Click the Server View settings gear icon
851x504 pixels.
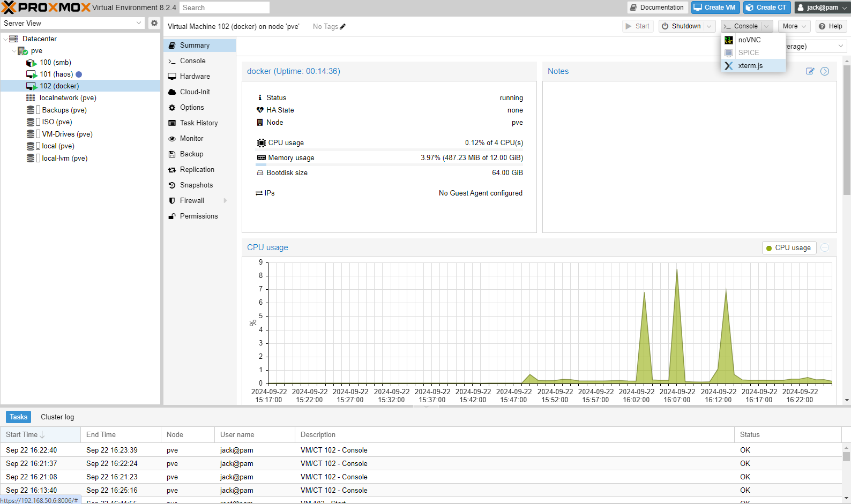tap(154, 23)
